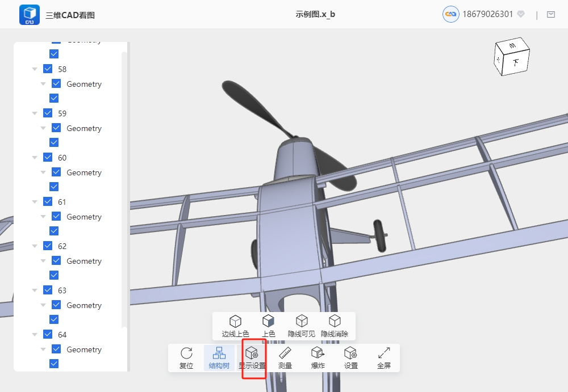Select 隐线消除 hidden line removal mode
The image size is (568, 392).
(335, 326)
